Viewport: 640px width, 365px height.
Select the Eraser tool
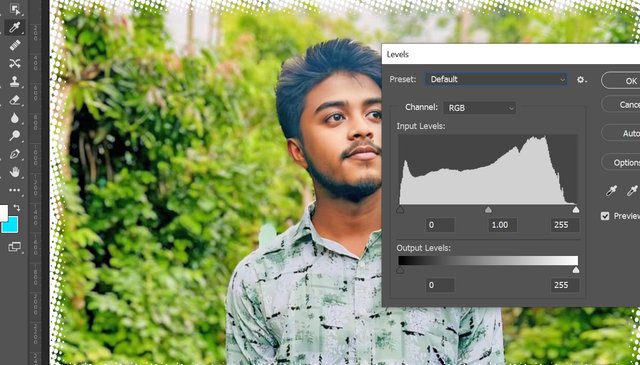coord(15,100)
